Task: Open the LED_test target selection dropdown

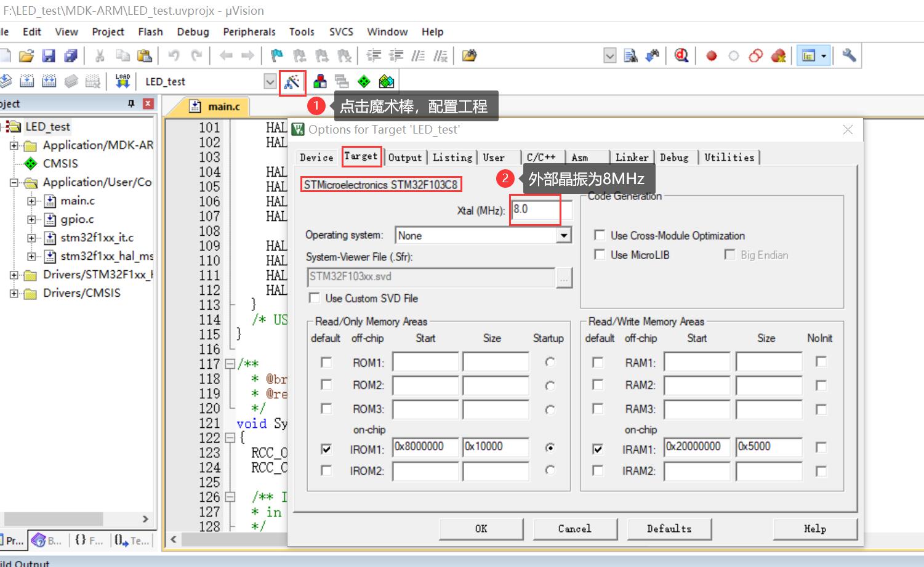Action: (x=270, y=81)
